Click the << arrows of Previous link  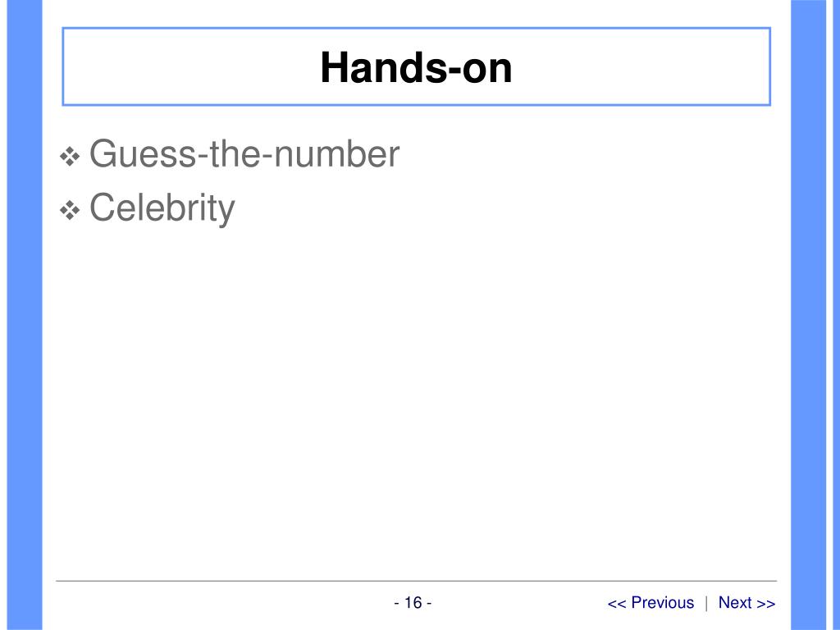(x=617, y=604)
